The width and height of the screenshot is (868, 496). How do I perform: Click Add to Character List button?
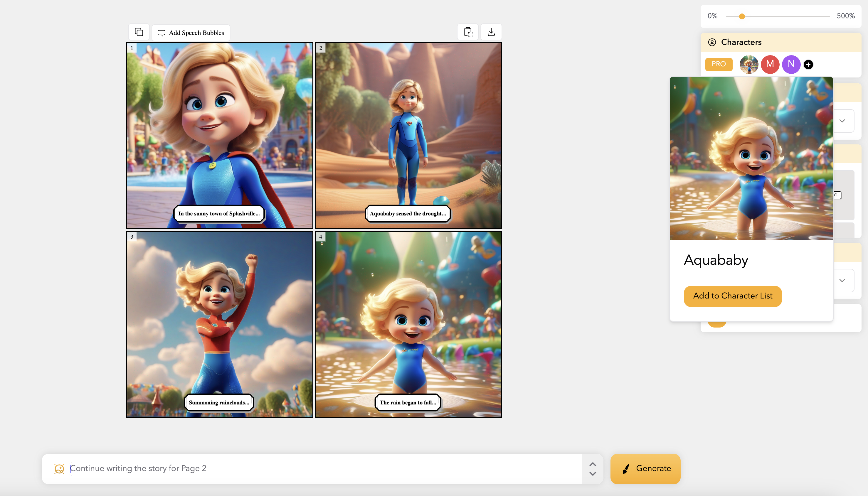point(732,296)
